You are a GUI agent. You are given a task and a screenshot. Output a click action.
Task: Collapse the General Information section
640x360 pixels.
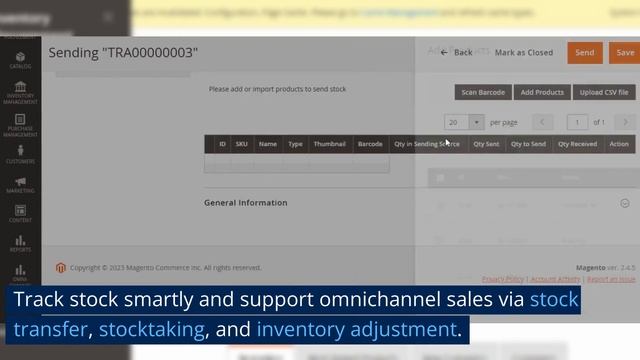pos(624,203)
